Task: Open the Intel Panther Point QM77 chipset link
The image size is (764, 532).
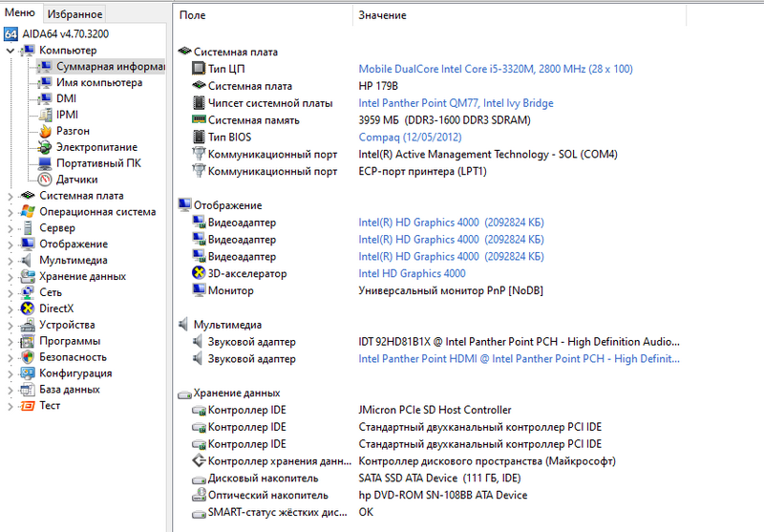Action: coord(456,103)
